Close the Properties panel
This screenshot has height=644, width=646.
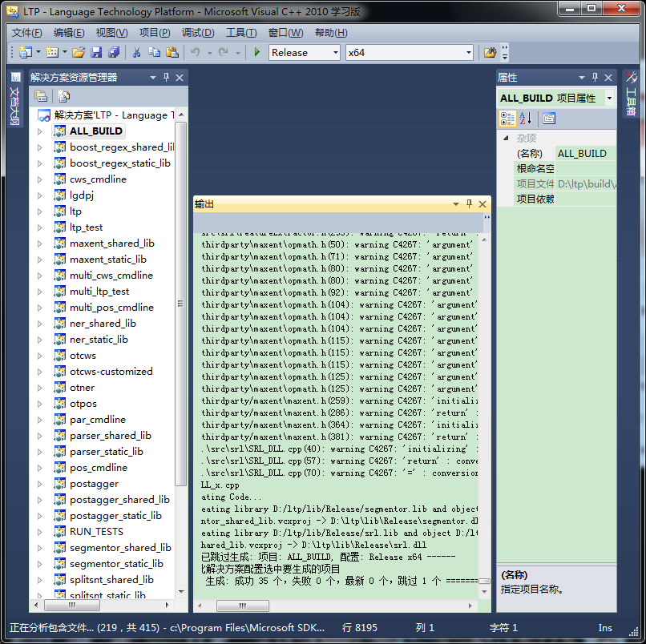[608, 78]
